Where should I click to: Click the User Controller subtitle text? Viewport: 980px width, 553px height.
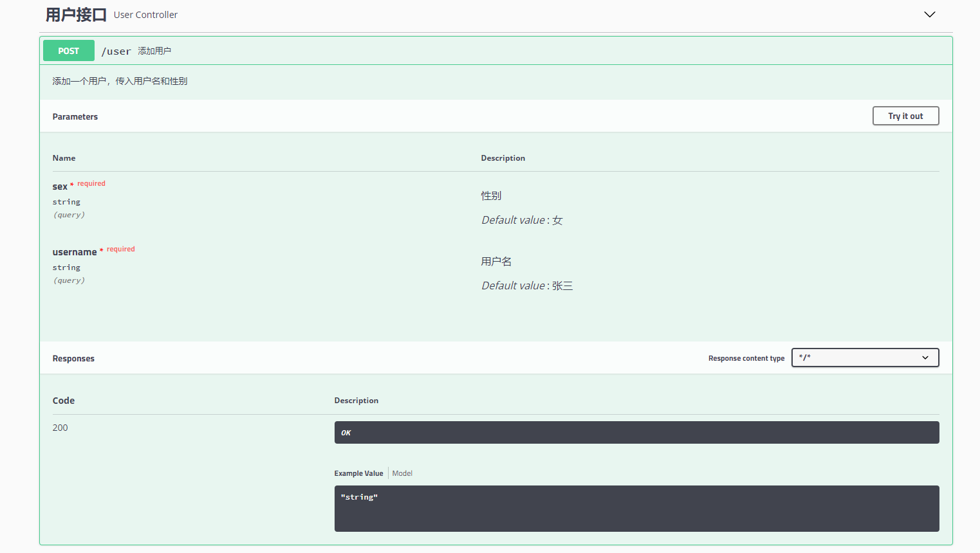pyautogui.click(x=145, y=15)
